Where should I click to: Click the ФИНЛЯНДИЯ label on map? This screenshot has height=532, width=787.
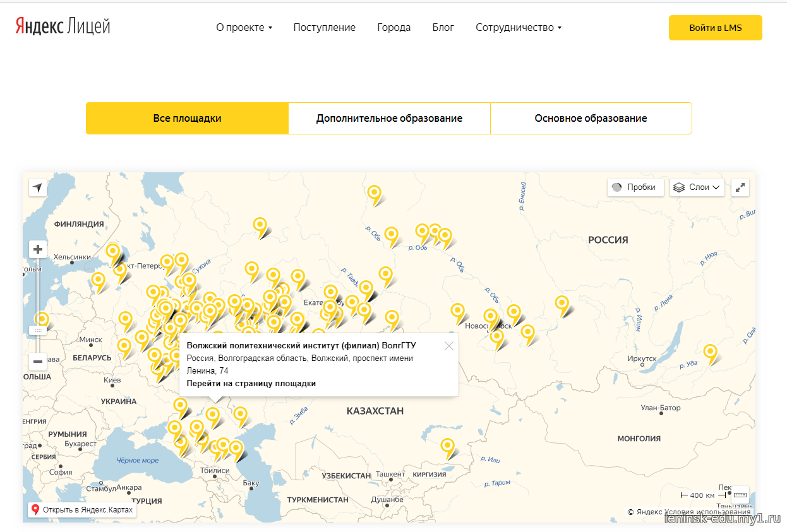[79, 224]
